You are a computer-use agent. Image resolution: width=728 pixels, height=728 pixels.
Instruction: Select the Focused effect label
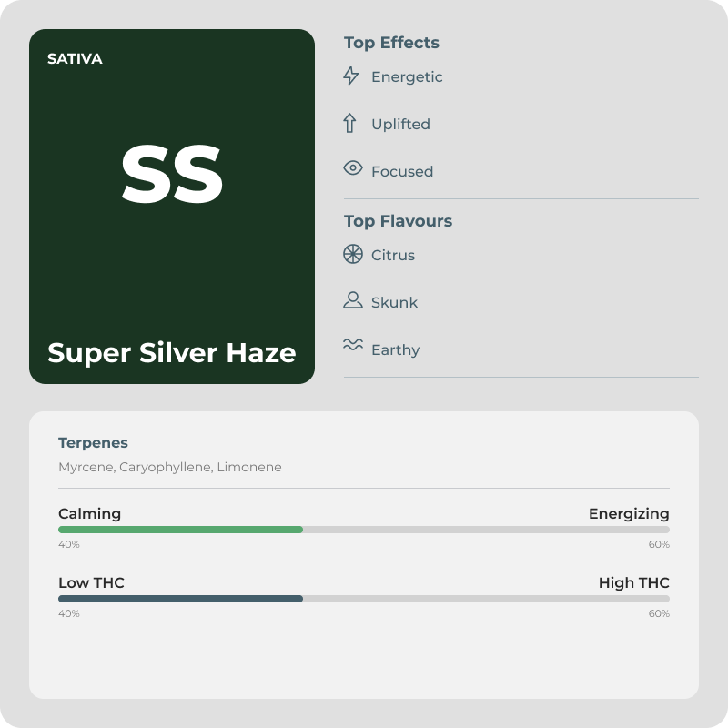(402, 171)
